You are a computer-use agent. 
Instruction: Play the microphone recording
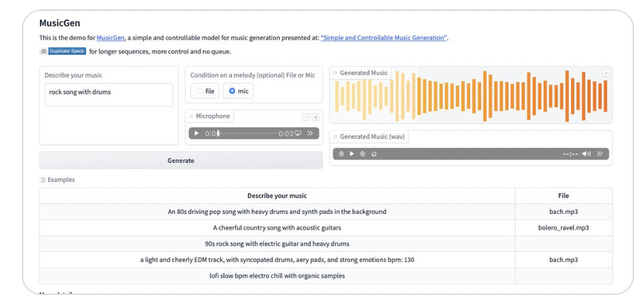[196, 133]
